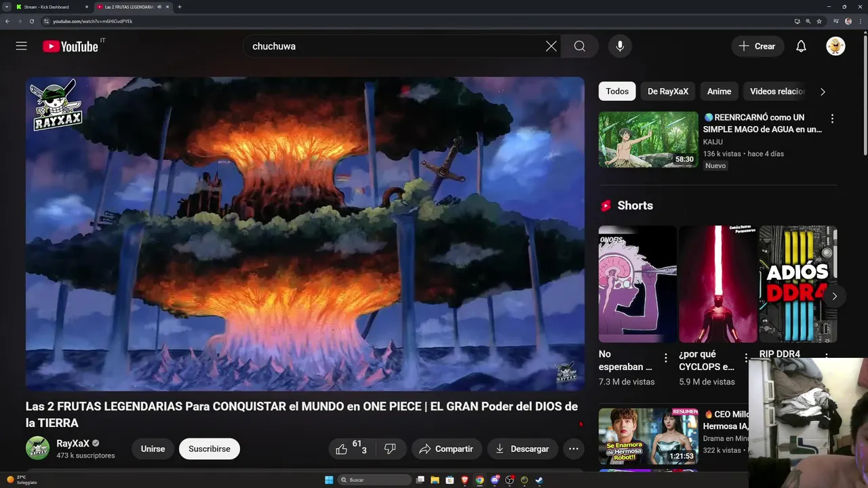This screenshot has width=868, height=488.
Task: Open the REENRCARNÓ video thumbnail
Action: 648,140
